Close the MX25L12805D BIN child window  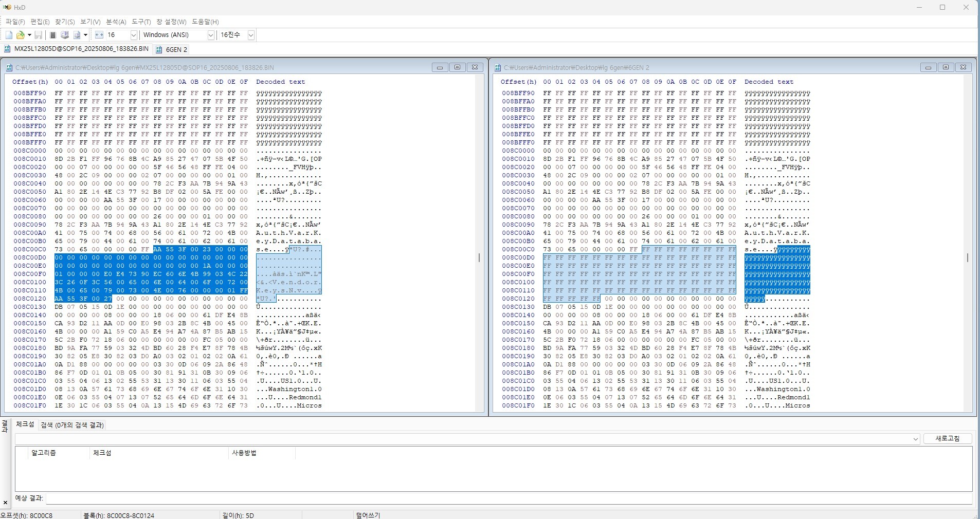coord(475,67)
